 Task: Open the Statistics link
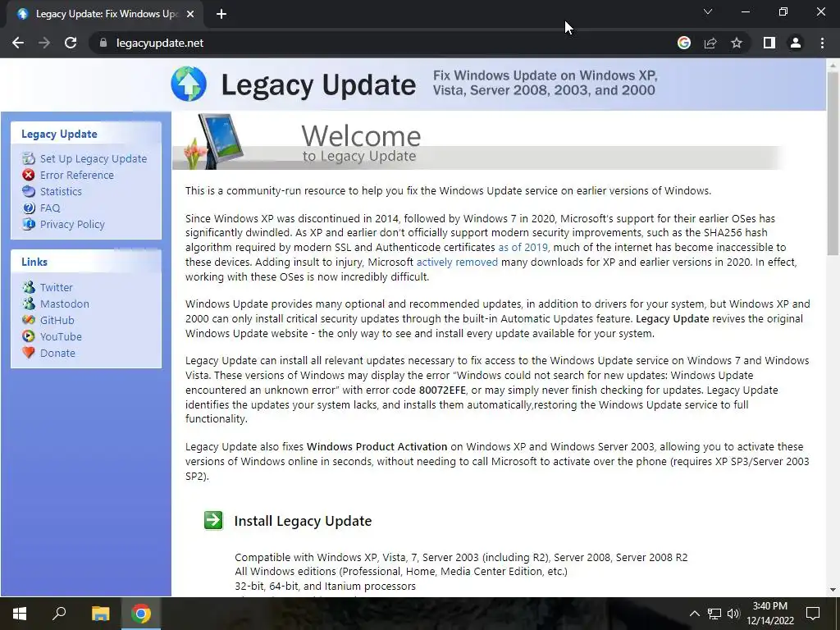click(61, 191)
